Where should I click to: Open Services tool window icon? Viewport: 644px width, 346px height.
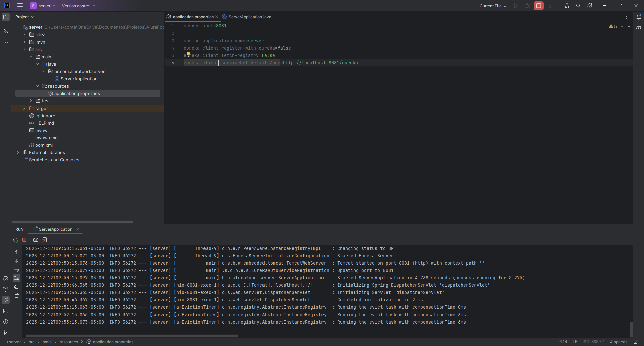click(6, 279)
